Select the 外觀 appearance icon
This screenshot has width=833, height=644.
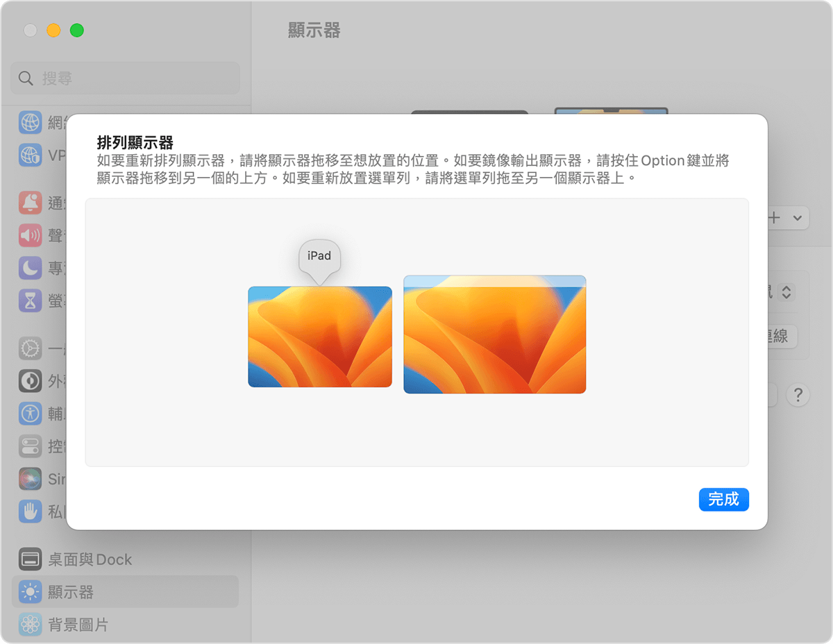pyautogui.click(x=30, y=380)
